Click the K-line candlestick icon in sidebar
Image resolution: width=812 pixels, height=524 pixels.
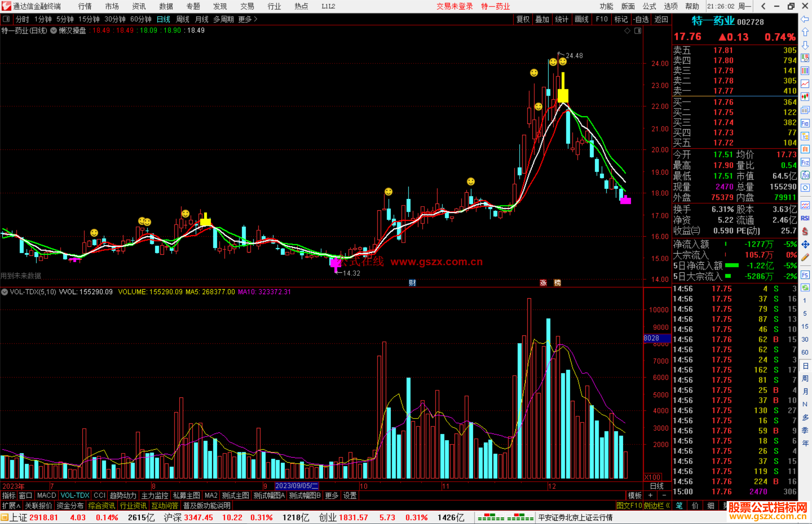[805, 97]
